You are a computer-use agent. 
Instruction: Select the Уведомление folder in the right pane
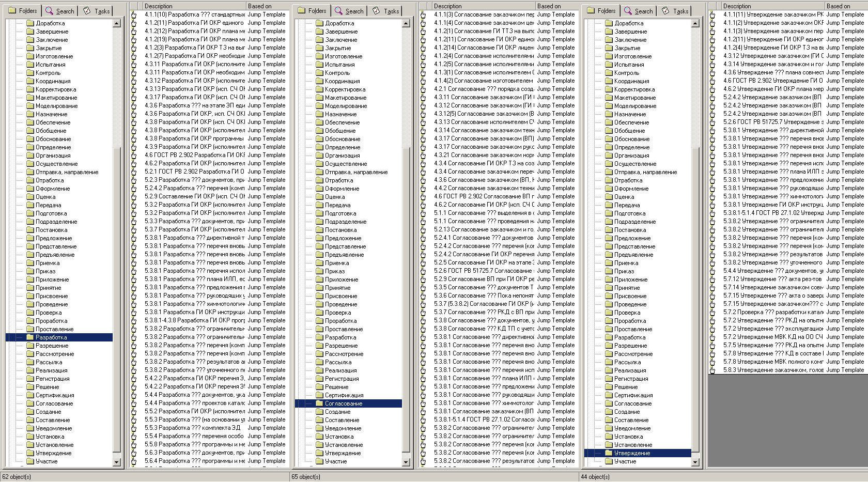point(632,428)
